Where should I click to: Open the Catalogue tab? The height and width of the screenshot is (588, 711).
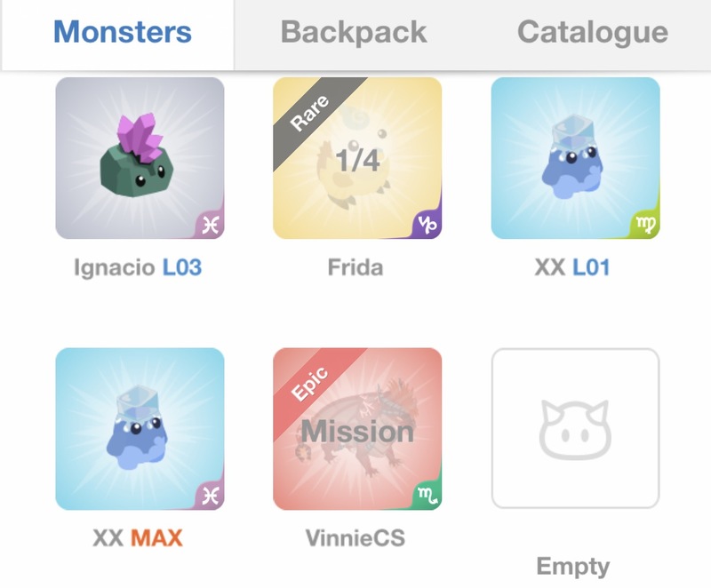pyautogui.click(x=592, y=32)
